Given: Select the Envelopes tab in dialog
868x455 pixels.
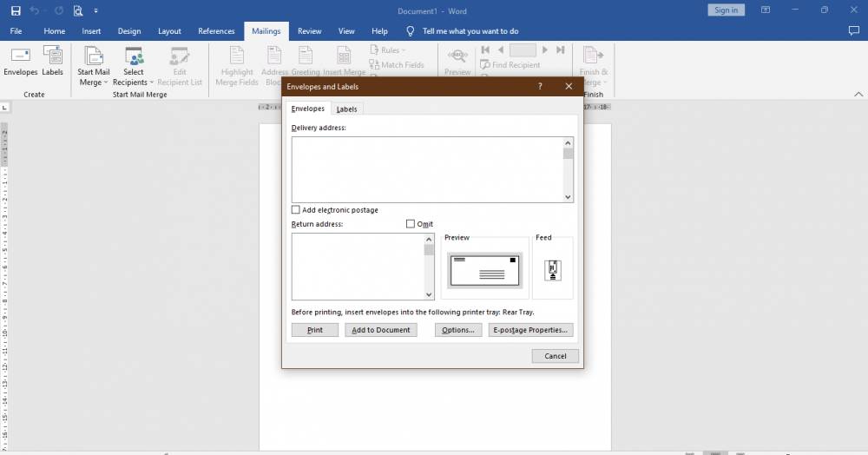Looking at the screenshot, I should 308,109.
